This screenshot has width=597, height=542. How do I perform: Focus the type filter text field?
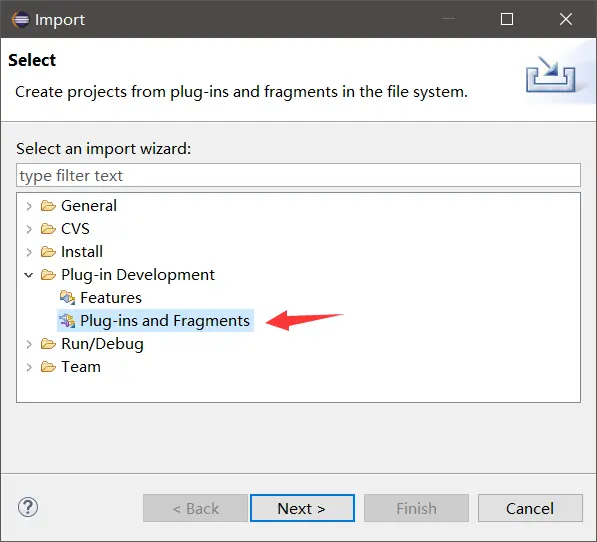298,175
